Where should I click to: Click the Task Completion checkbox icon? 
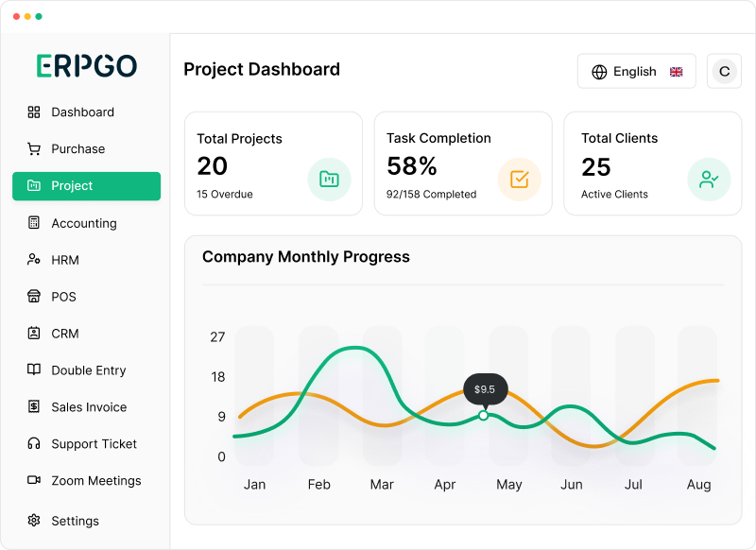519,180
